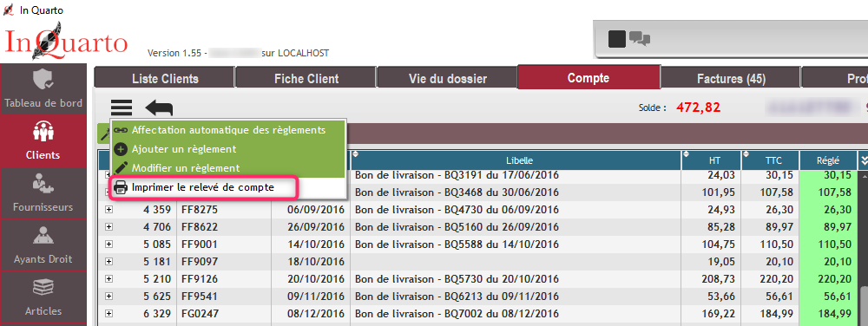Click the back arrow icon
The image size is (868, 326).
point(160,108)
